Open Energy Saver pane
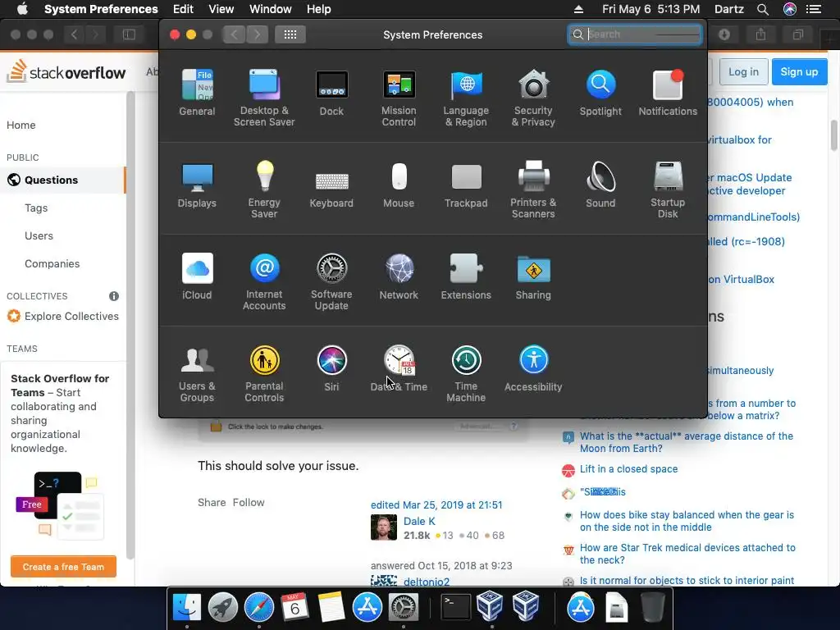This screenshot has height=630, width=840. click(264, 190)
